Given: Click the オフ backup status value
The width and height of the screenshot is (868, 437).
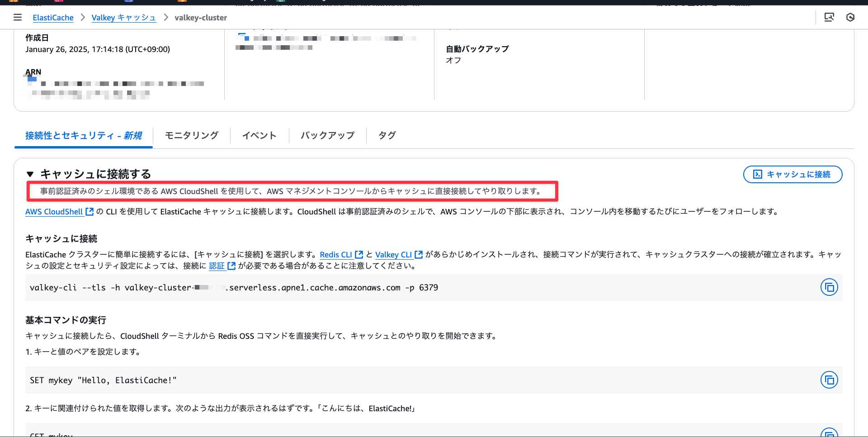Looking at the screenshot, I should pyautogui.click(x=453, y=61).
